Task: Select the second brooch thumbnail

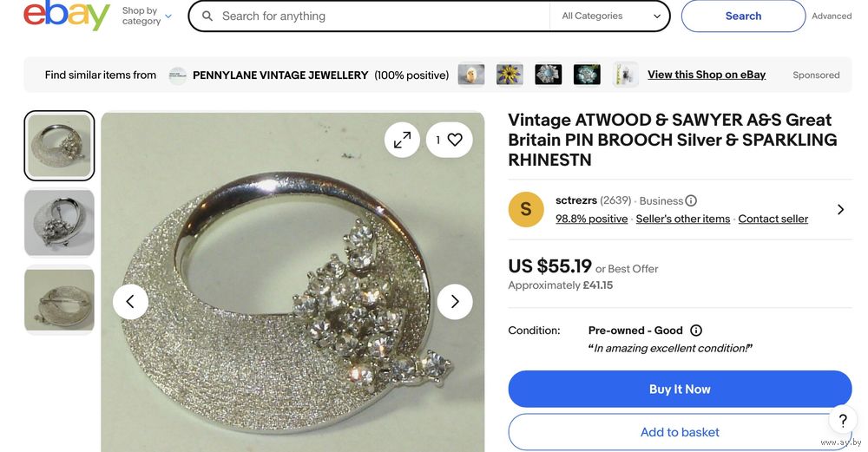Action: 59,222
